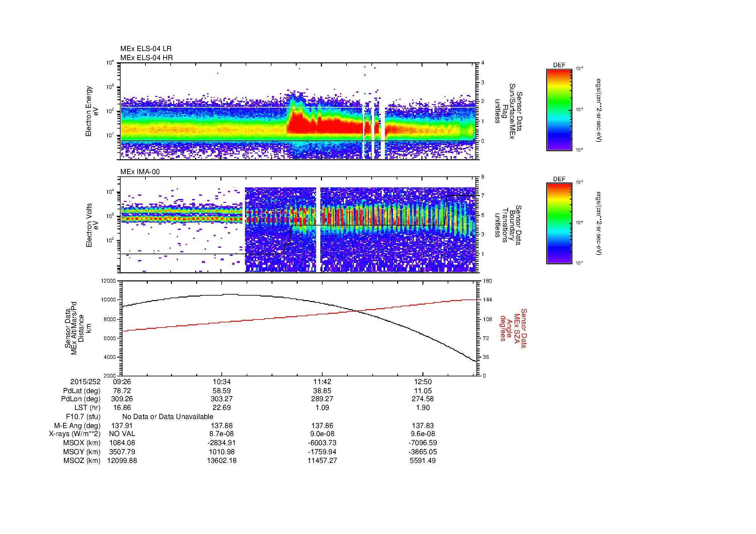Click the MSOY value '3507.79'

click(x=122, y=452)
